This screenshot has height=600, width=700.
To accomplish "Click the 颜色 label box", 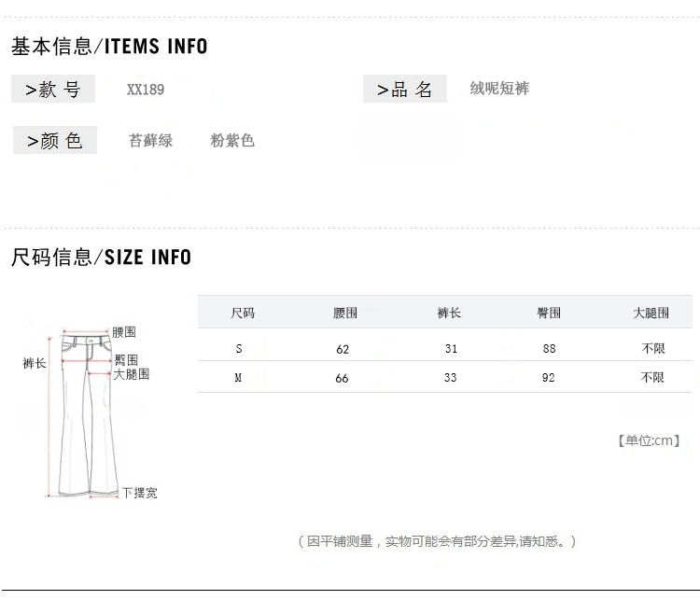I will click(x=55, y=140).
